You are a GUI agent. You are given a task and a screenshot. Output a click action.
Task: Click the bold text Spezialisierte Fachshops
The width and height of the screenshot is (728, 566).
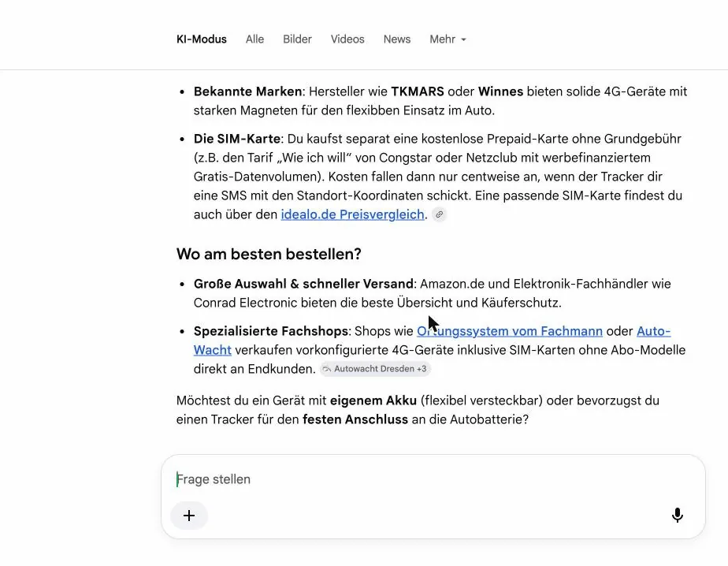click(x=271, y=331)
